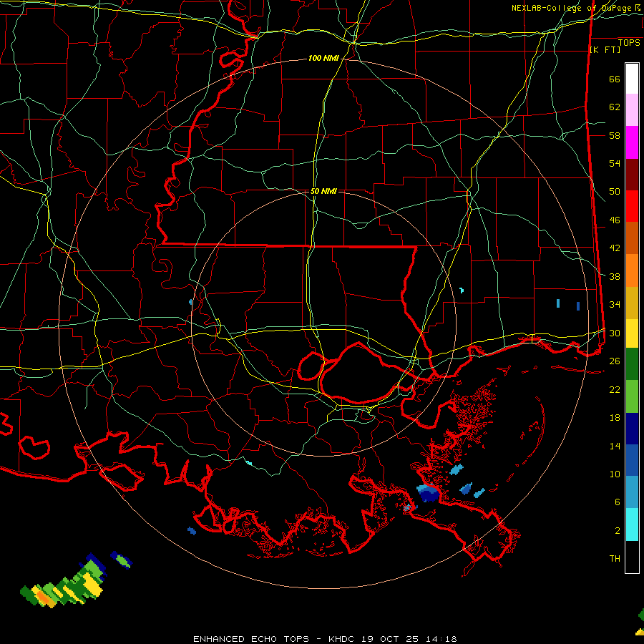
Task: Click the 50 NMI range ring label
Action: (x=323, y=191)
